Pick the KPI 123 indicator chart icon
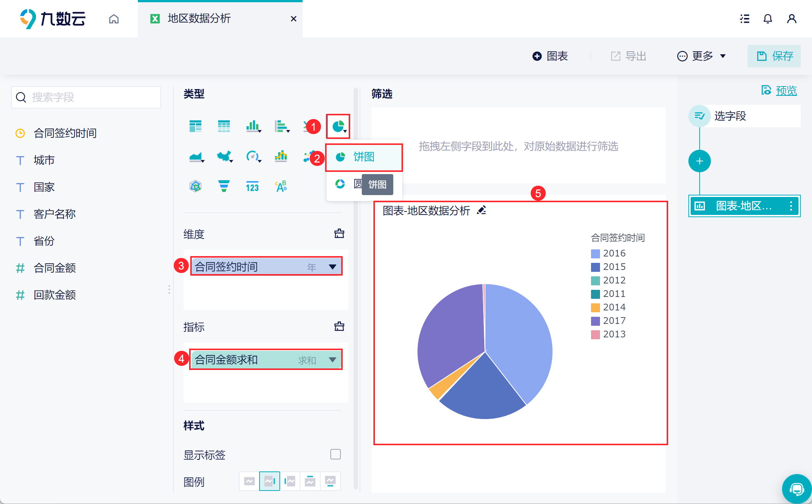The height and width of the screenshot is (504, 812). (x=252, y=186)
